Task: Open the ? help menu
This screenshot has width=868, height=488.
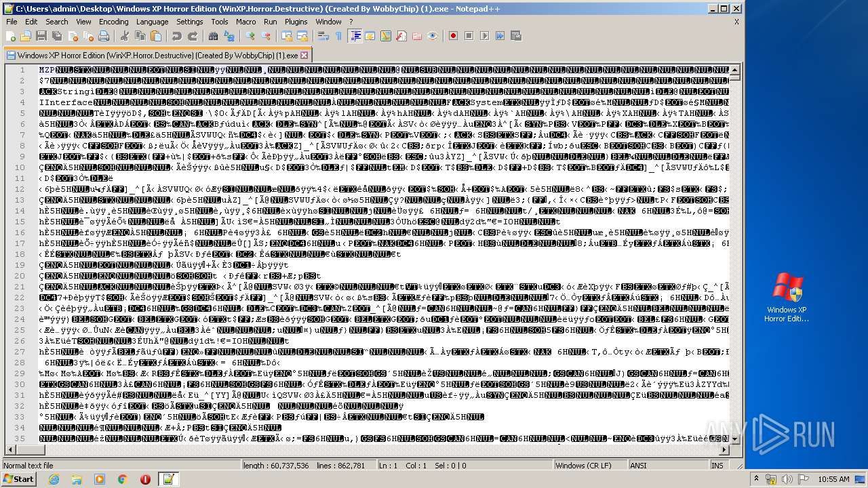Action: click(351, 22)
